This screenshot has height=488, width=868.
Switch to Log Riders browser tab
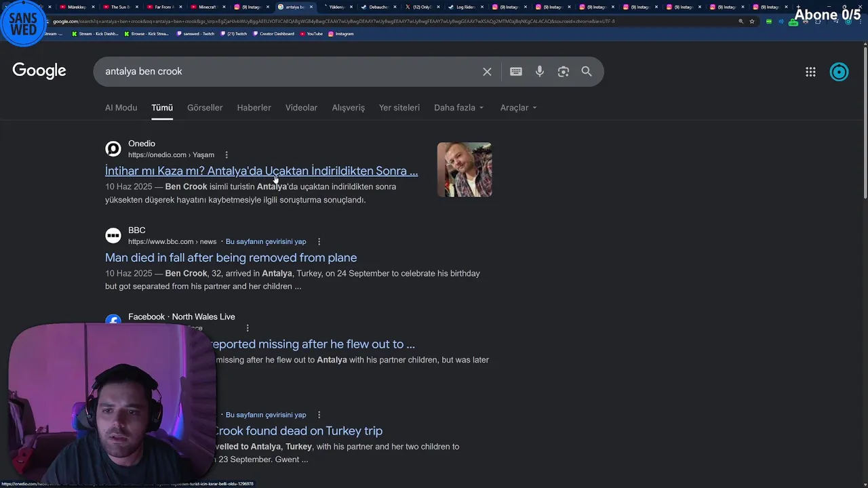tap(465, 7)
